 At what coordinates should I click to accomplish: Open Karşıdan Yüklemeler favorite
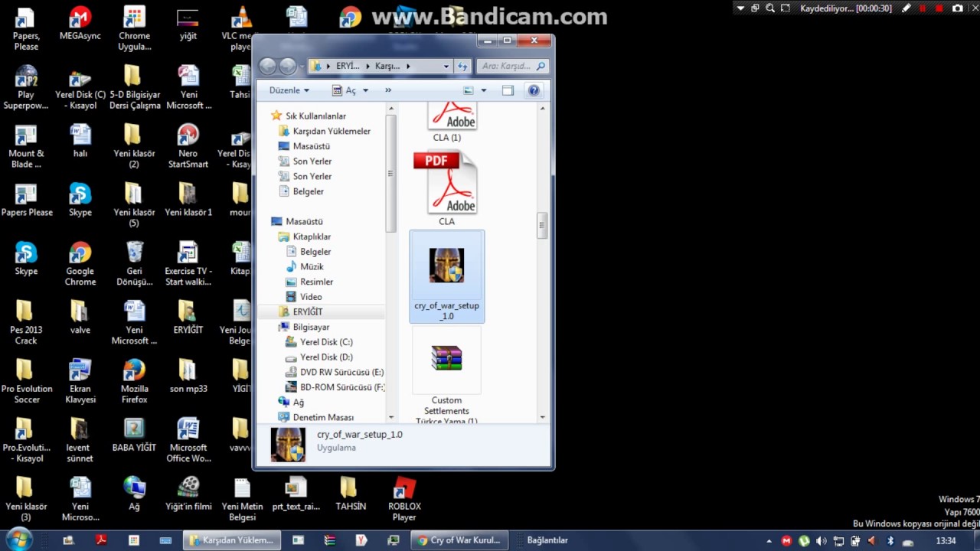point(332,131)
